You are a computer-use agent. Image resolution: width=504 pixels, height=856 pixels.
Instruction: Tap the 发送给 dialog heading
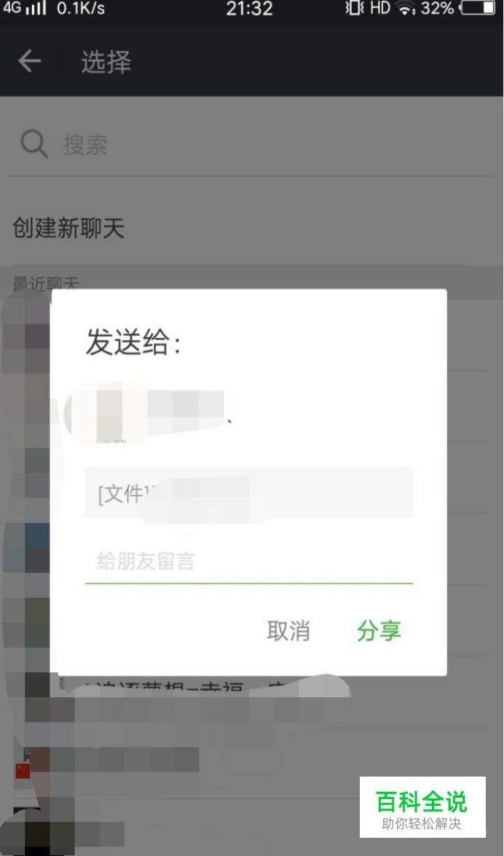(x=133, y=343)
